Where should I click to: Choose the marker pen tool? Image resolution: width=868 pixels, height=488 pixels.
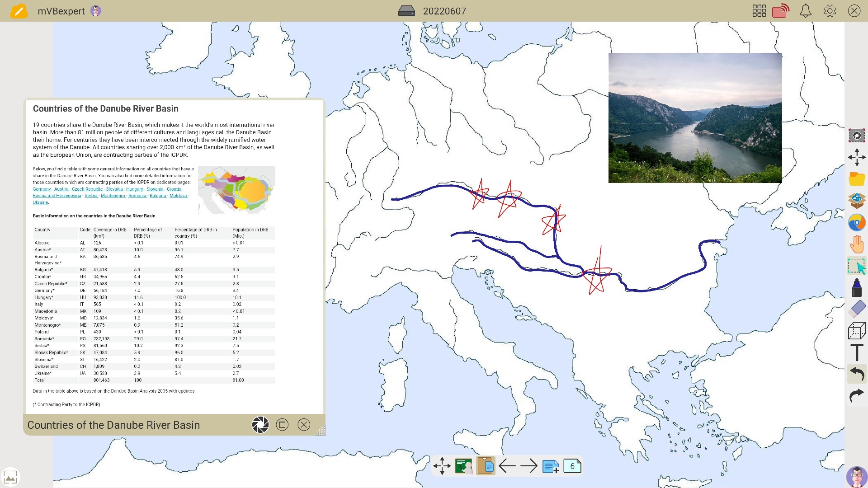[x=857, y=288]
